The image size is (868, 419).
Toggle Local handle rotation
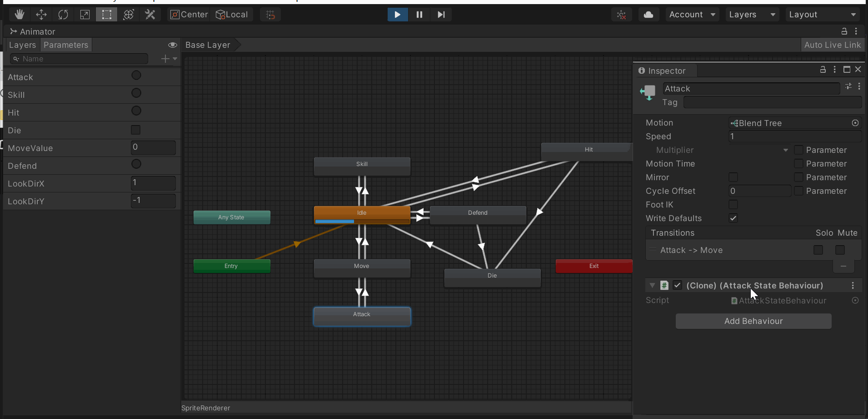pyautogui.click(x=232, y=15)
